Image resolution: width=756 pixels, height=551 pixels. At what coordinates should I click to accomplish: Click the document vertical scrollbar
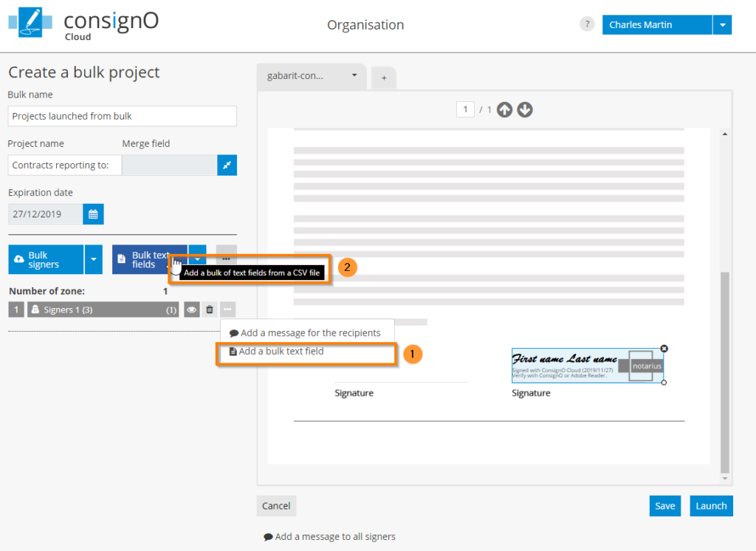[724, 369]
